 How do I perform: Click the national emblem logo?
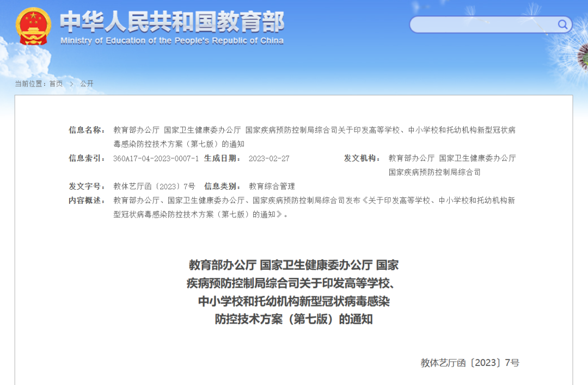[x=33, y=26]
